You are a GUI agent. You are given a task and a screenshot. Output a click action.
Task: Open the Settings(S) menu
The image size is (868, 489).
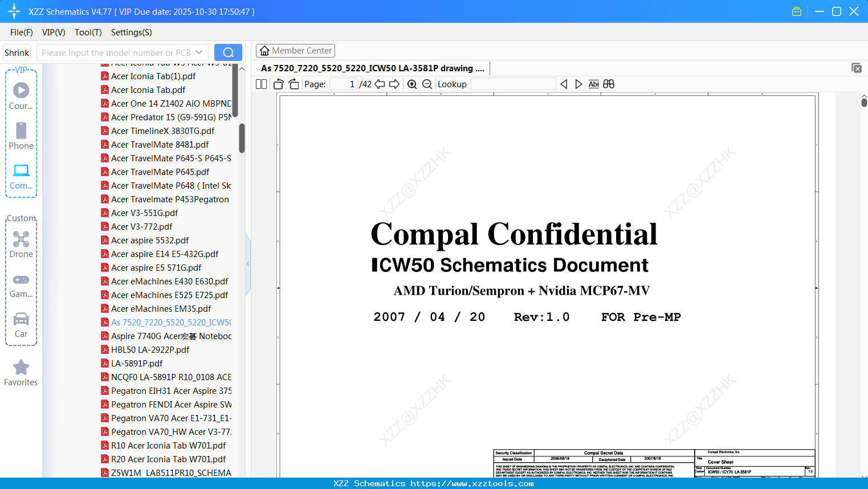(x=132, y=32)
